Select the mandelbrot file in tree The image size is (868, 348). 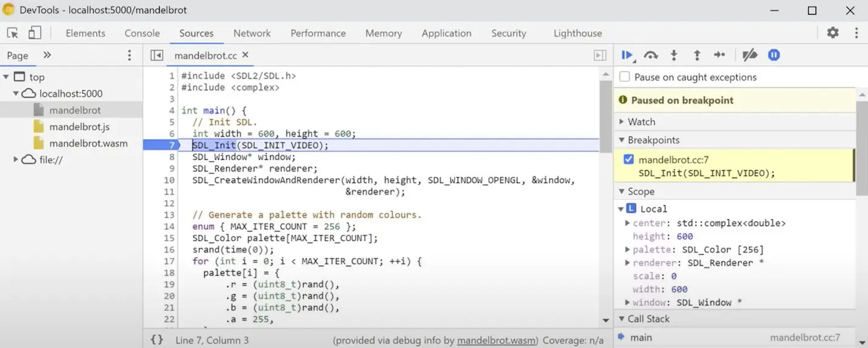point(71,110)
